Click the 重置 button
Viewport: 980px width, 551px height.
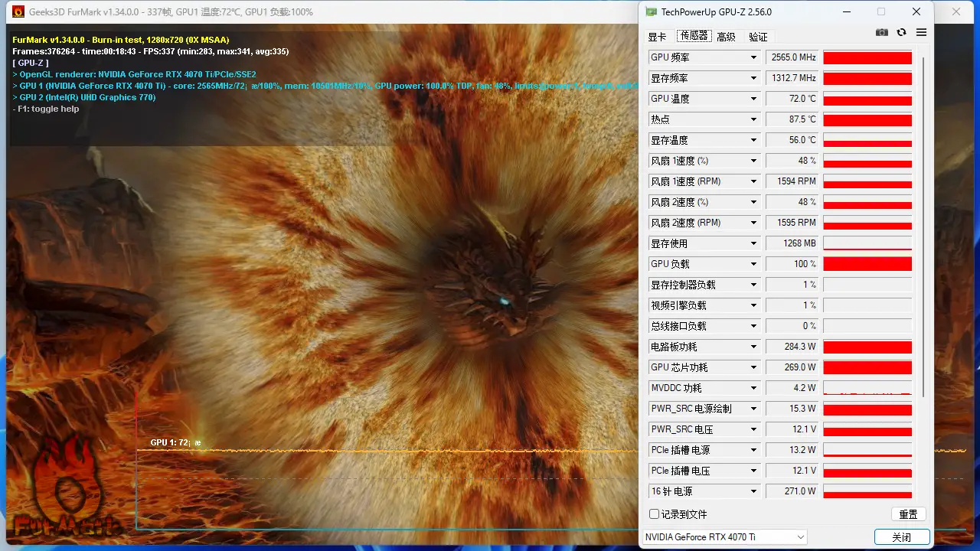click(908, 514)
